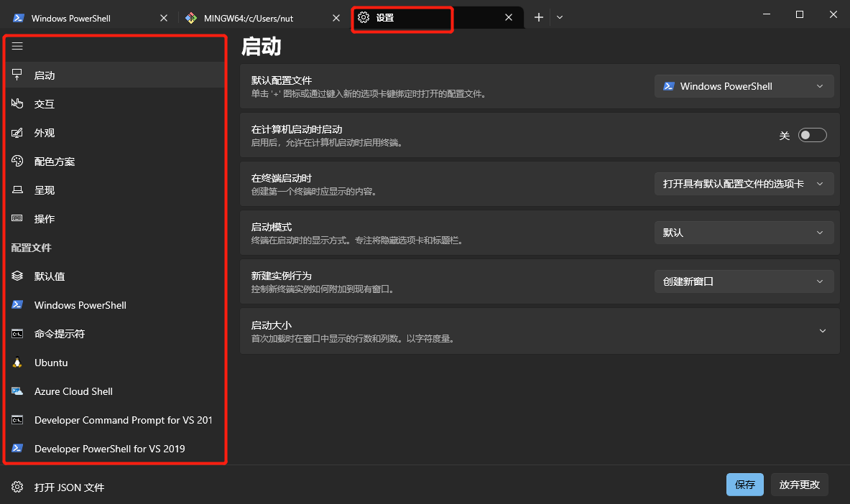Click the Git icon on the MINGW64 tab

191,18
